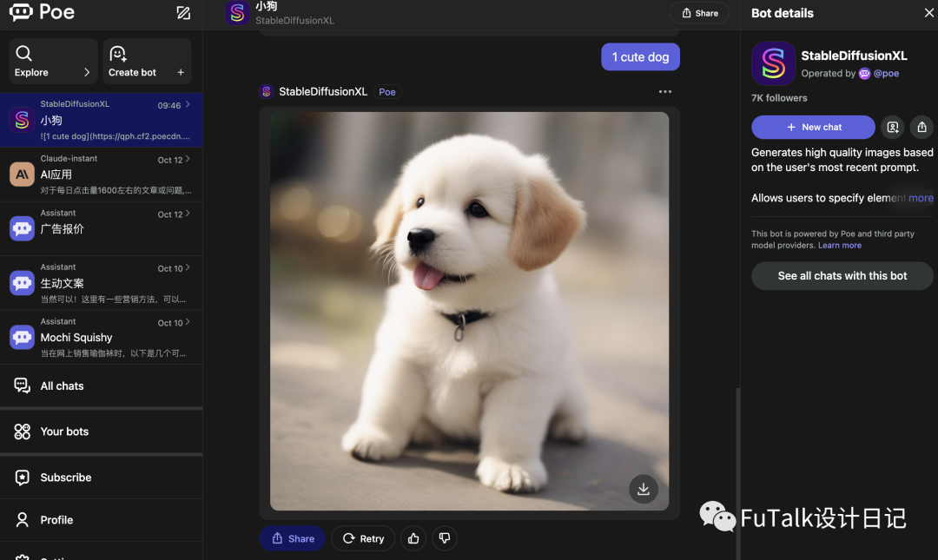The height and width of the screenshot is (560, 938).
Task: Click StableDiffusionXL logo in Bot details
Action: pos(774,63)
